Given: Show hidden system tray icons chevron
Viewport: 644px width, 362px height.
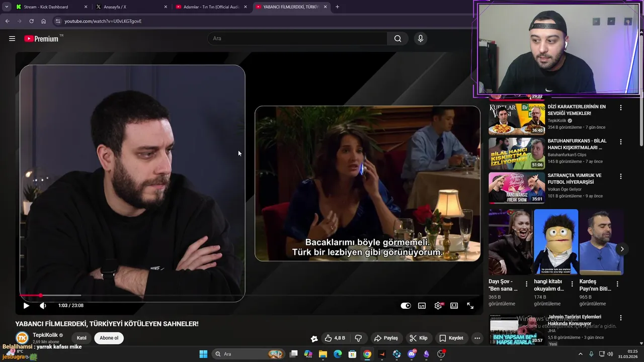Looking at the screenshot, I should [x=580, y=354].
